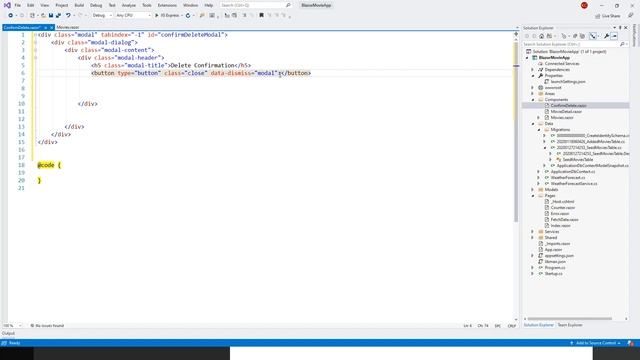Switch to the Team Explorer tab

pos(570,325)
